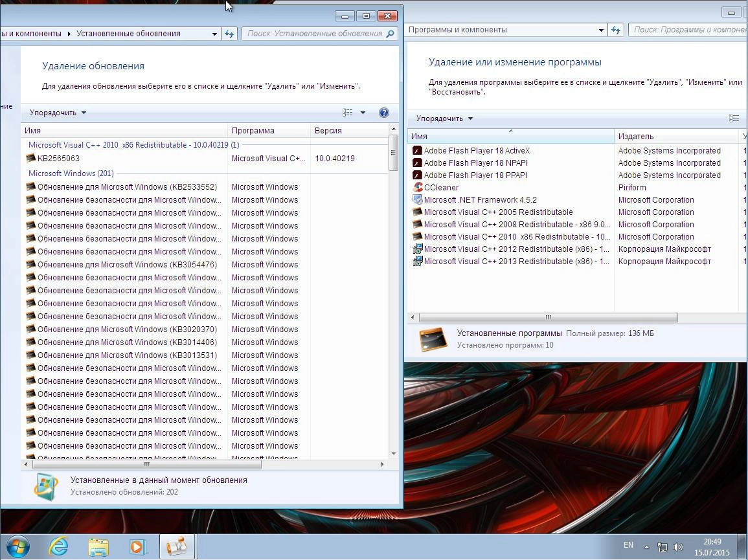Click the refresh icon in Installed Updates address bar
748x560 pixels.
(229, 34)
